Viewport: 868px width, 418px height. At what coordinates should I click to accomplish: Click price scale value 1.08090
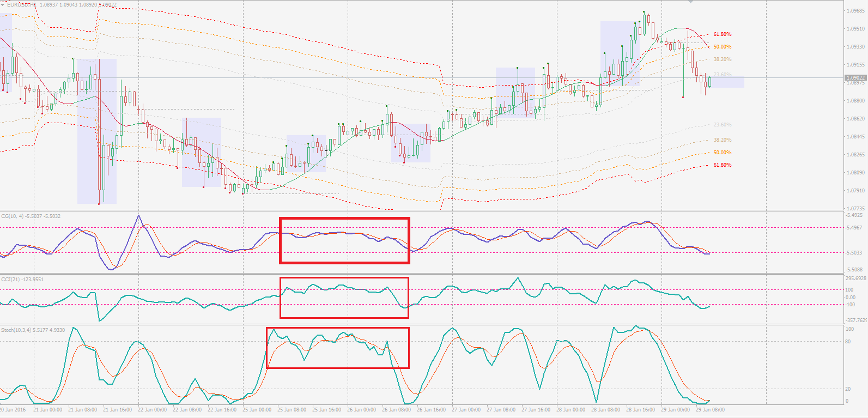pyautogui.click(x=856, y=173)
